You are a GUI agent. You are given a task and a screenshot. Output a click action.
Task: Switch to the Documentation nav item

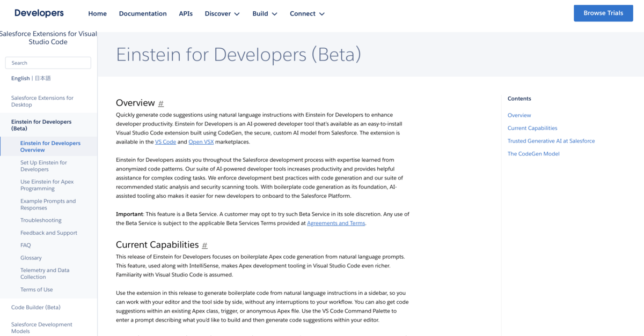point(143,13)
